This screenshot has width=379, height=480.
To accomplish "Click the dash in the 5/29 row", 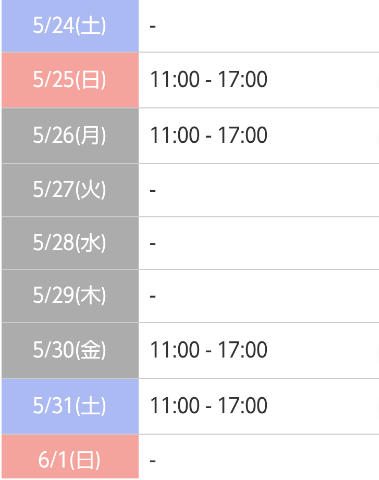I will tap(153, 296).
